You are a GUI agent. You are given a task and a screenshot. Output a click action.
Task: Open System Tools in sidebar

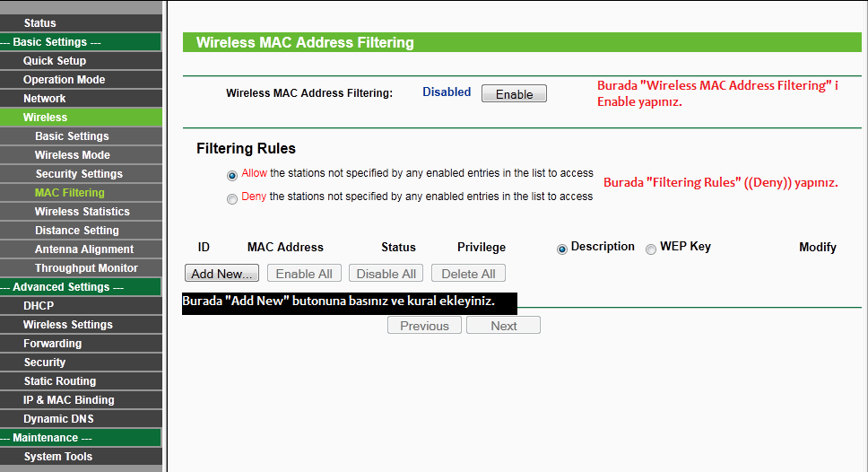click(x=57, y=457)
